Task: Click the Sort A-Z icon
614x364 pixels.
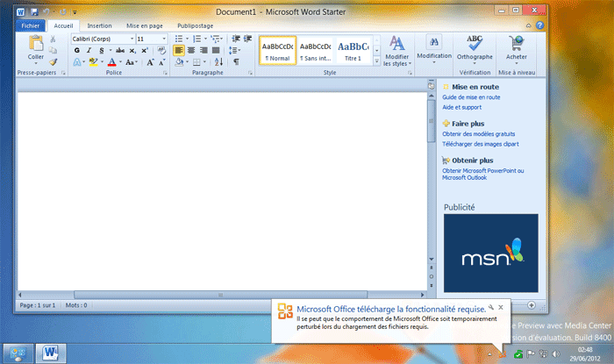Action: 218,62
